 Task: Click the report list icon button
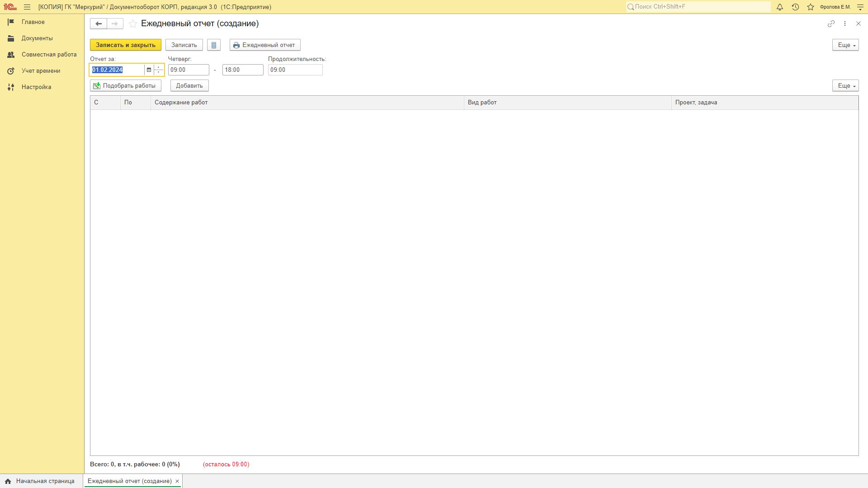click(214, 45)
